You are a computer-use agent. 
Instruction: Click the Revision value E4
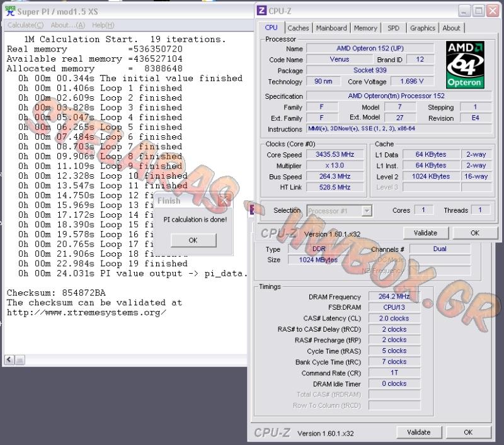476,118
